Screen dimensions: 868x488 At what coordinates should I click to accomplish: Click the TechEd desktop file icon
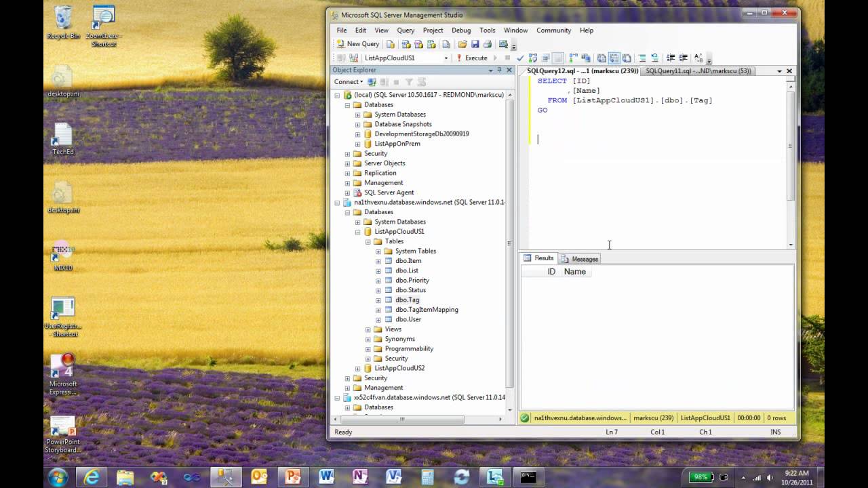coord(62,139)
